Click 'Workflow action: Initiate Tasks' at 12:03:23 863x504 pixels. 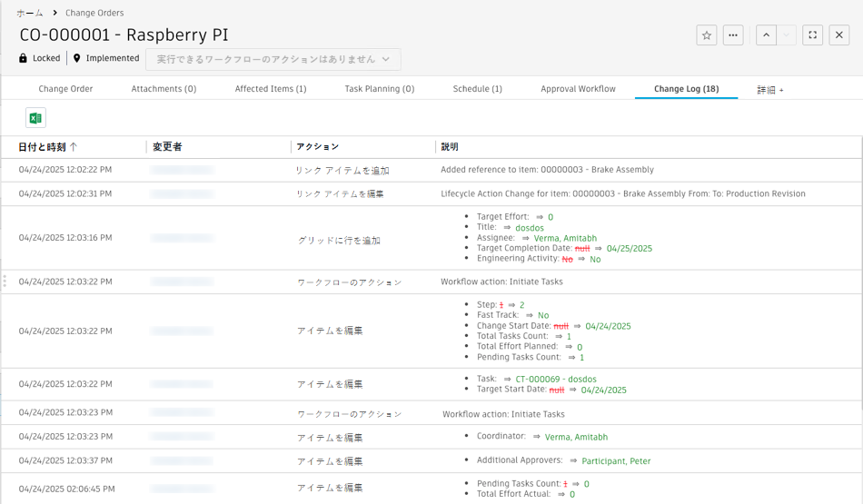(503, 414)
